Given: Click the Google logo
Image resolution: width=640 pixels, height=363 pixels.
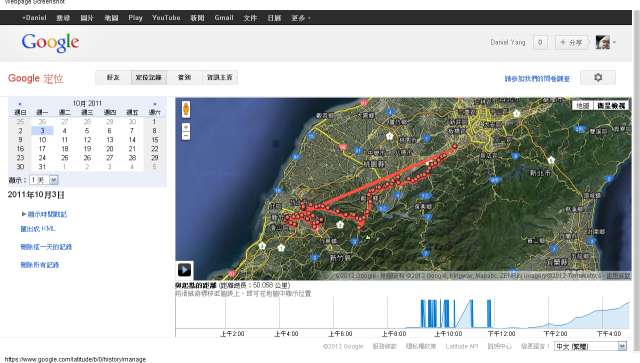Looking at the screenshot, I should click(x=50, y=42).
